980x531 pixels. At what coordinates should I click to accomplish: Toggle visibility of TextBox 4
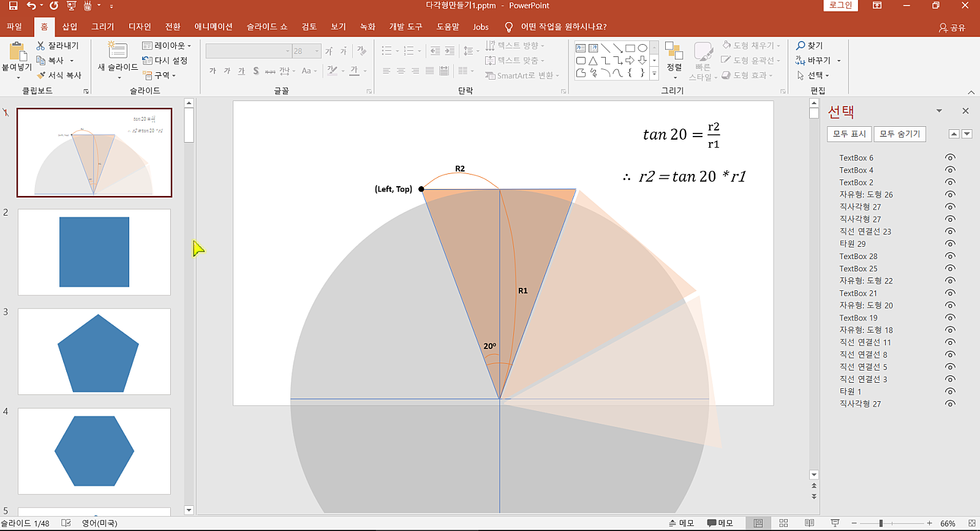[x=950, y=170]
